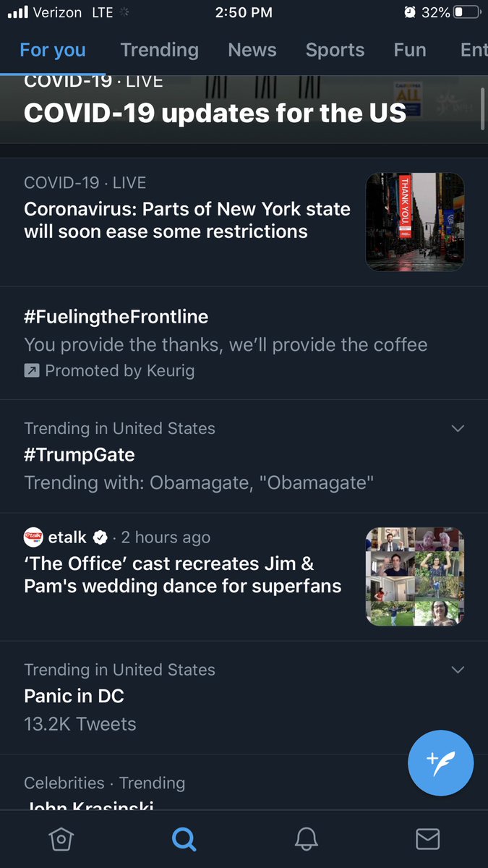Expand options chevron for Panic in DC
Image resolution: width=488 pixels, height=868 pixels.
tap(458, 670)
